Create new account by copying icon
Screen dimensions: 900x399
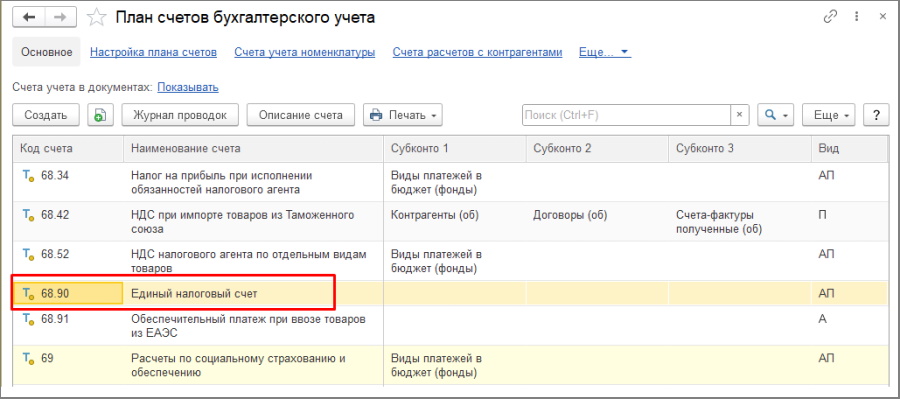(x=100, y=115)
